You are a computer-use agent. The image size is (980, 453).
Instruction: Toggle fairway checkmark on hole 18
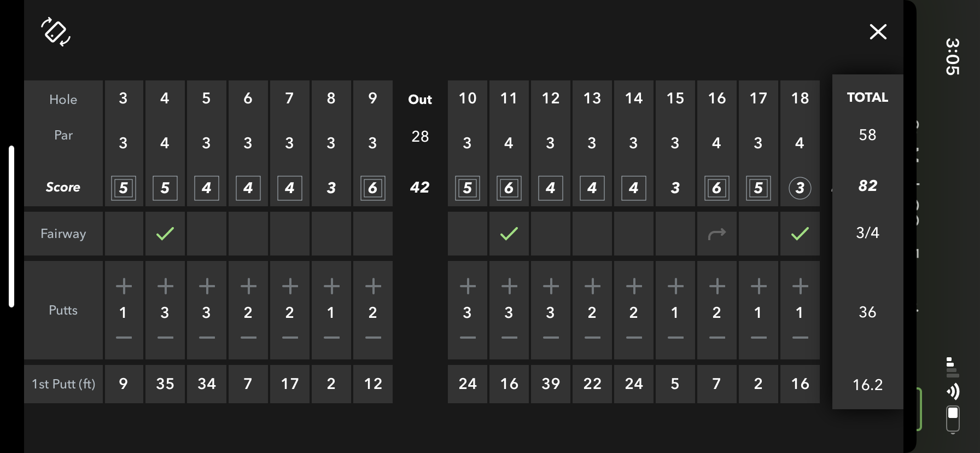coord(800,234)
